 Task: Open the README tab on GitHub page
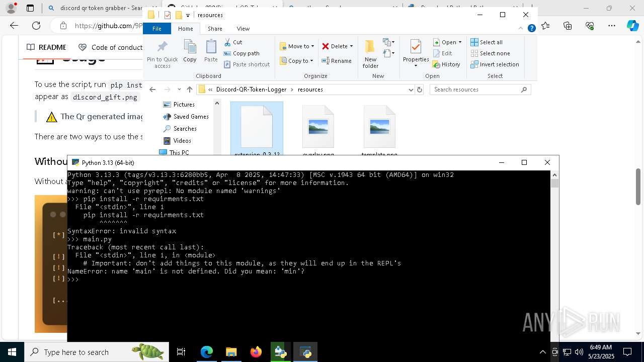(46, 47)
